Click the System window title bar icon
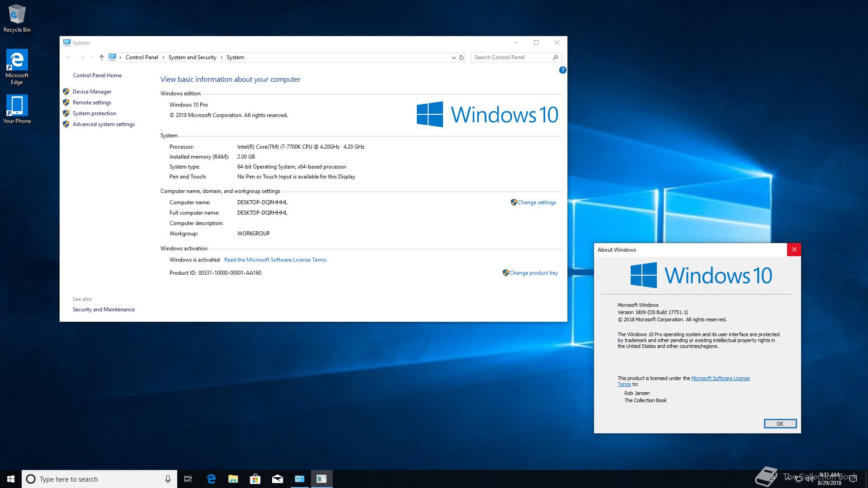Image resolution: width=868 pixels, height=488 pixels. 67,42
